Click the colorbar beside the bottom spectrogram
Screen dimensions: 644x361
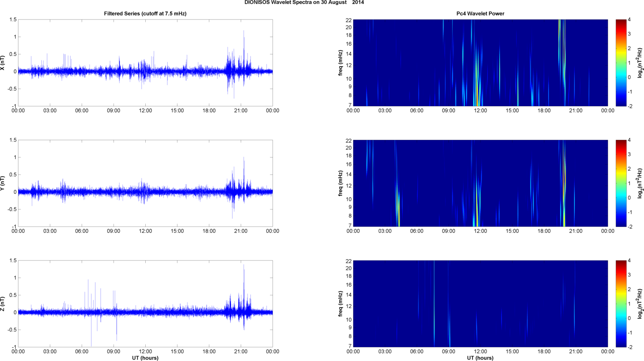(x=621, y=304)
